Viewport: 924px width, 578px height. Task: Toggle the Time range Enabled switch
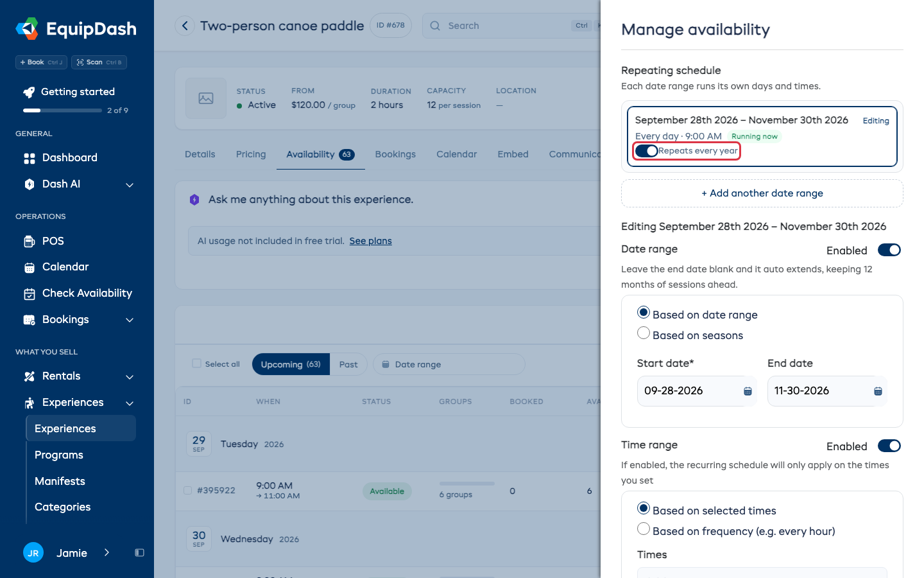tap(889, 446)
